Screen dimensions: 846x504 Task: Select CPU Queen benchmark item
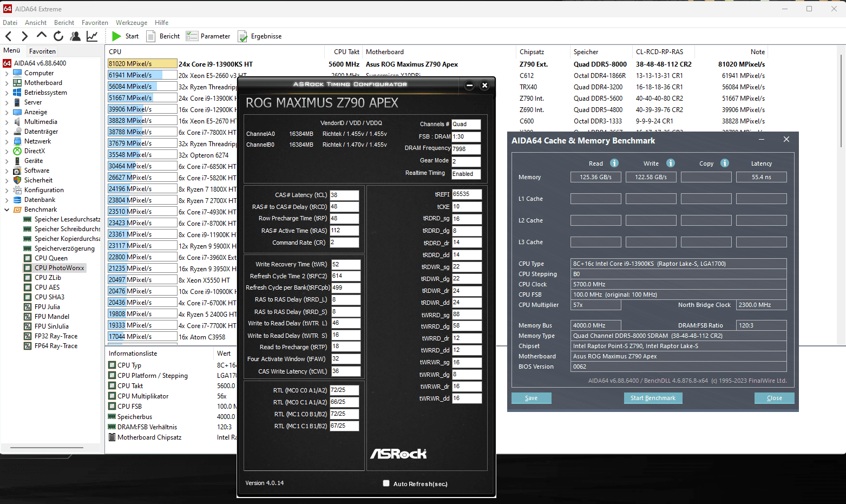pyautogui.click(x=45, y=258)
